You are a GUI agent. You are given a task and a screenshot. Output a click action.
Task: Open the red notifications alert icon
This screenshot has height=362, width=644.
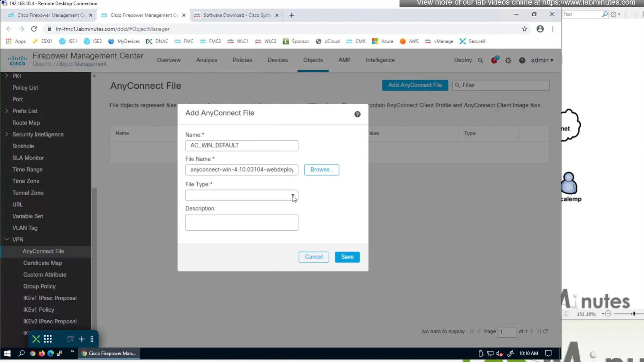click(x=494, y=60)
